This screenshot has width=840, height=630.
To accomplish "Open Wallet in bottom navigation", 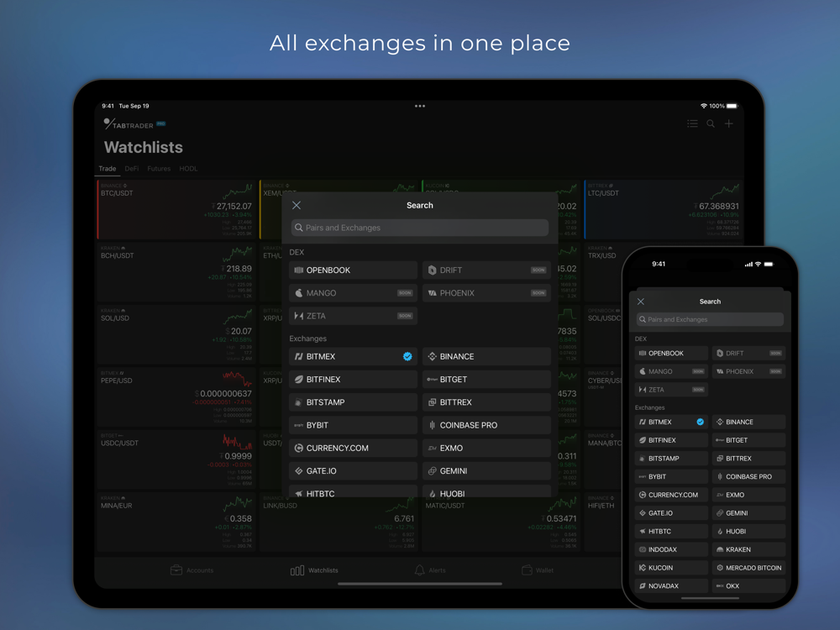I will (x=538, y=570).
